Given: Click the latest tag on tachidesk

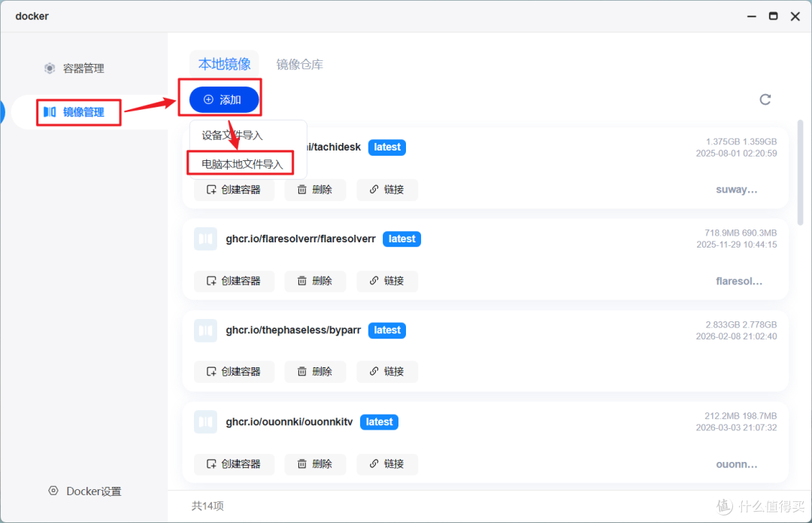Looking at the screenshot, I should 387,147.
